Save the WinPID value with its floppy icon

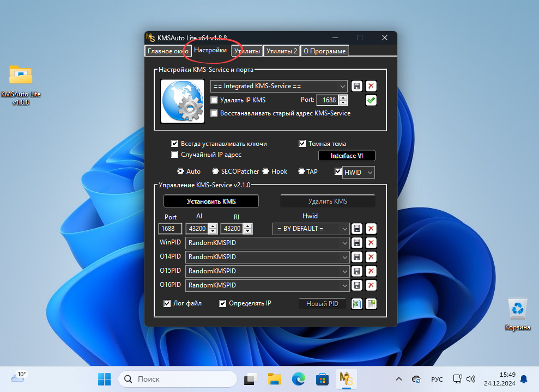click(x=357, y=243)
